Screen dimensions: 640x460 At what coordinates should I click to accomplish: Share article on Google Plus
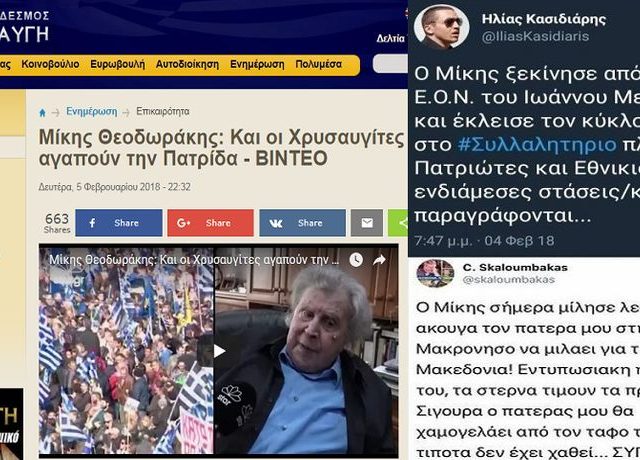pos(211,223)
